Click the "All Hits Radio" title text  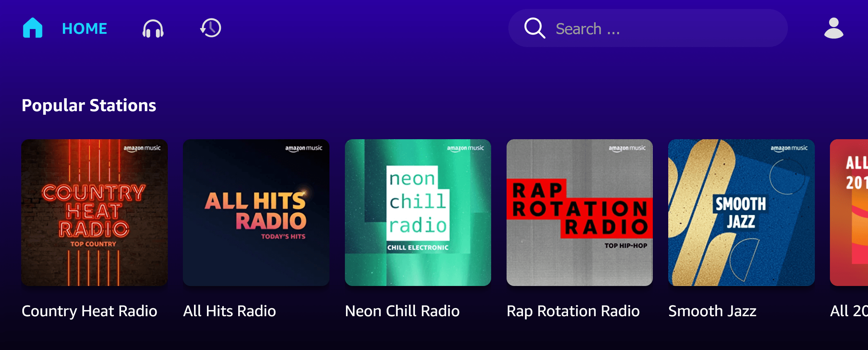[230, 311]
